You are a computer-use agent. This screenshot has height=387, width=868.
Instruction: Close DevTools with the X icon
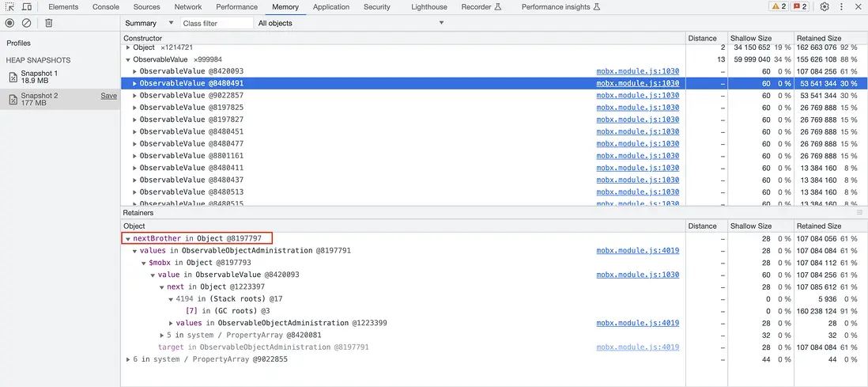859,7
